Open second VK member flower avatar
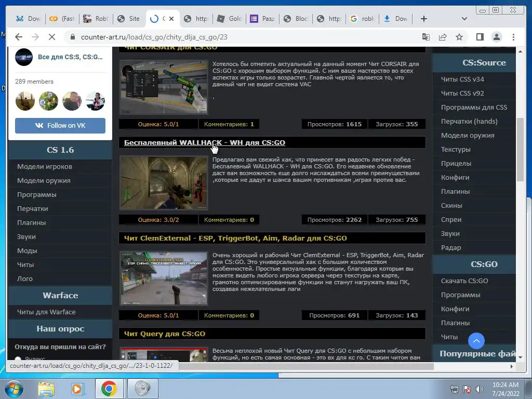 coord(48,101)
